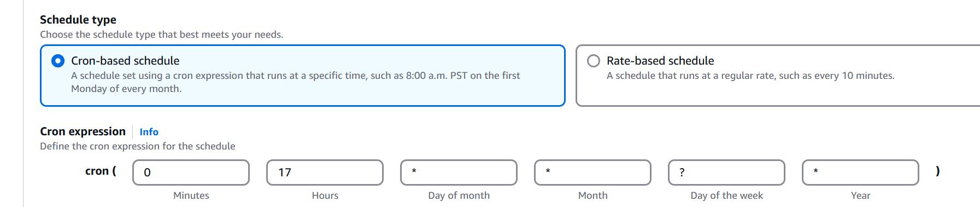Focus the Year cron input field

point(860,173)
